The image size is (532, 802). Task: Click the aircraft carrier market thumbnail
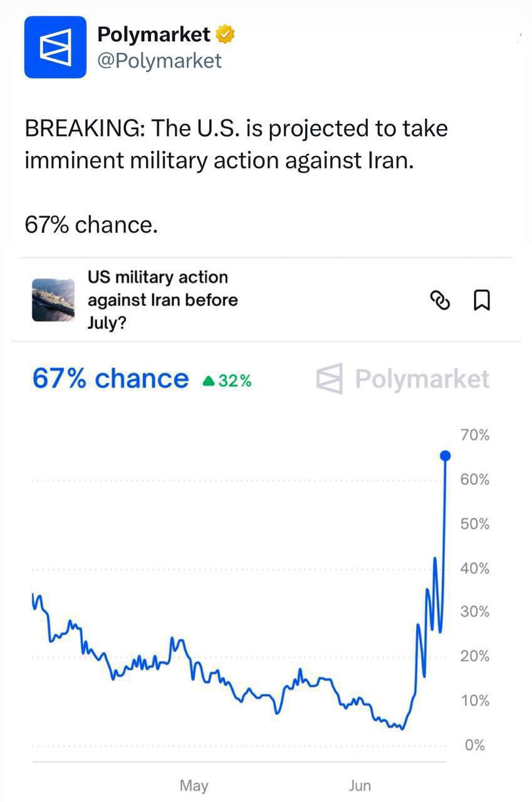[x=53, y=300]
